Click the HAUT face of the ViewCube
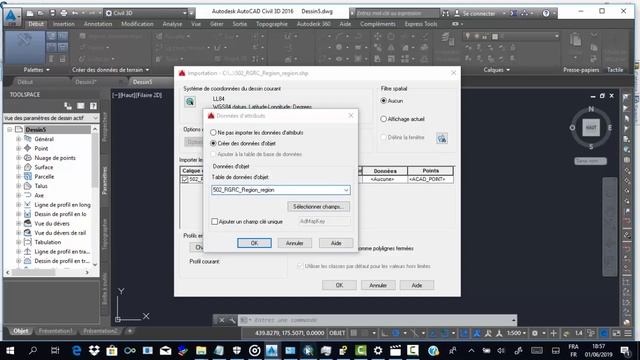The image size is (640, 360). tap(591, 127)
